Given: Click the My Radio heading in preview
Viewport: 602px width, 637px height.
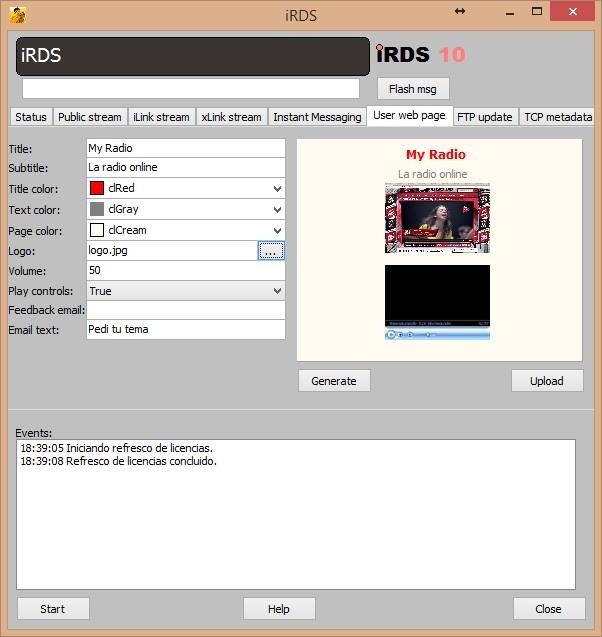Looking at the screenshot, I should pos(436,155).
